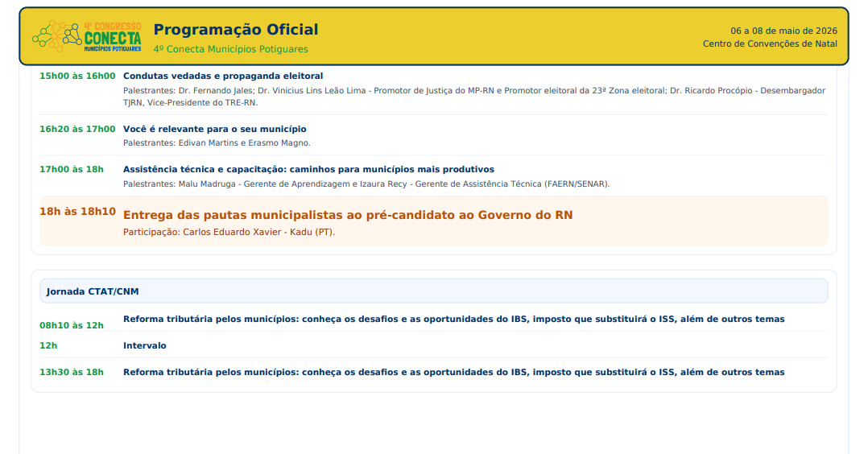This screenshot has width=868, height=454.
Task: Click '4º Conecta Municípios Potiguares' subtitle
Action: [231, 49]
